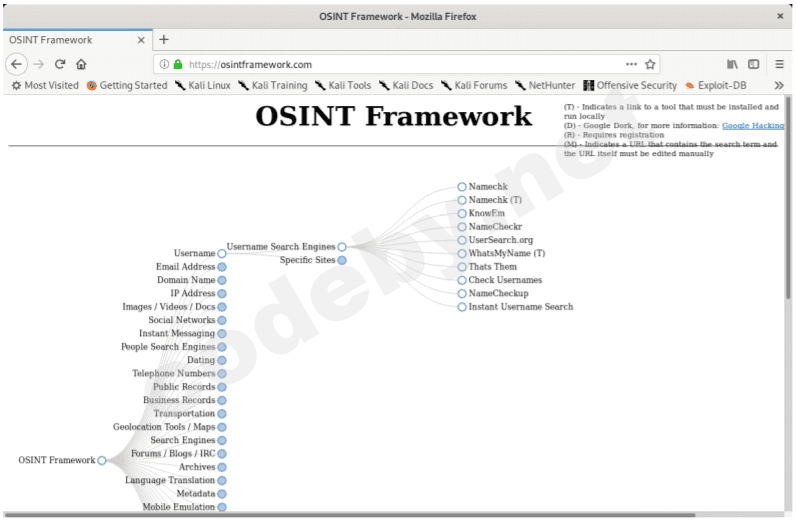The image size is (796, 520).
Task: Open the Offensive Security bookmark
Action: (630, 85)
